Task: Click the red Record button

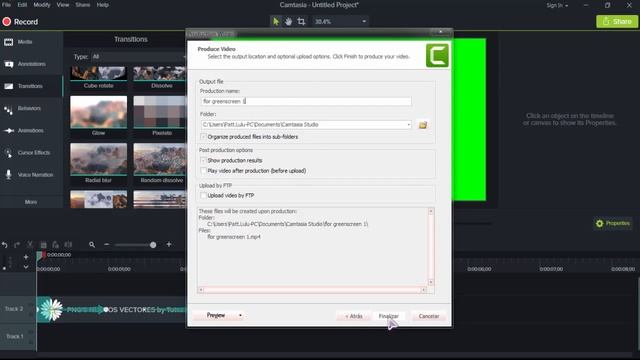Action: click(20, 22)
